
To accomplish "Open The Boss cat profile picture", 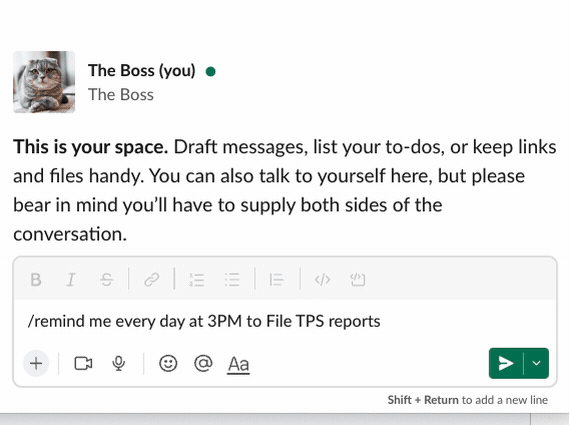I will pyautogui.click(x=44, y=82).
